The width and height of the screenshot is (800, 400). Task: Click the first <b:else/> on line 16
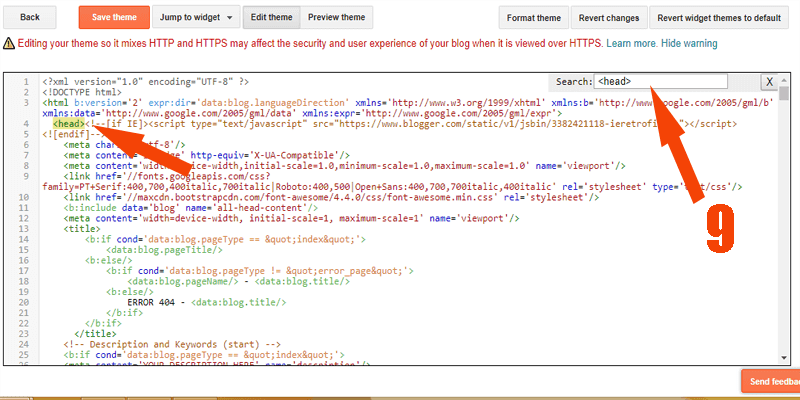point(108,260)
